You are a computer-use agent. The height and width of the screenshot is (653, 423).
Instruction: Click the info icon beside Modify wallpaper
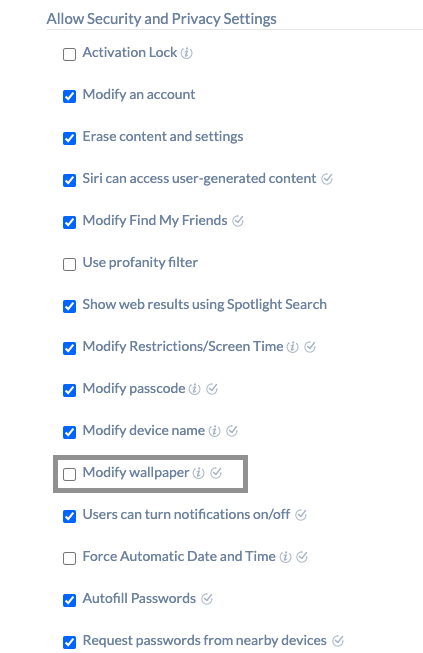(x=199, y=473)
